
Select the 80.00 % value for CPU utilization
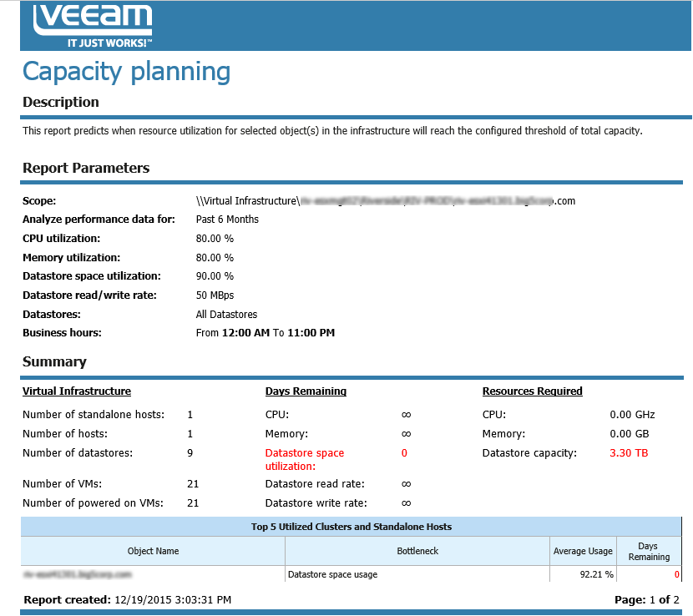pos(215,239)
